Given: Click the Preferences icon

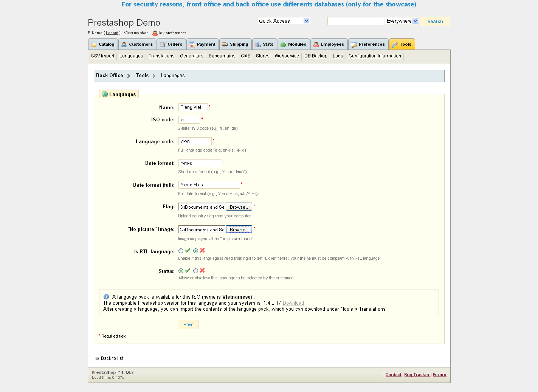Looking at the screenshot, I should [354, 45].
